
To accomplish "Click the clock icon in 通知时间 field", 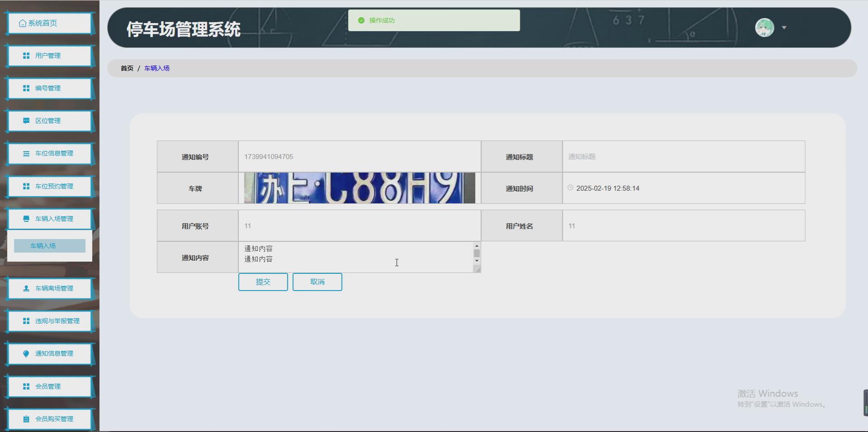I will pyautogui.click(x=570, y=188).
